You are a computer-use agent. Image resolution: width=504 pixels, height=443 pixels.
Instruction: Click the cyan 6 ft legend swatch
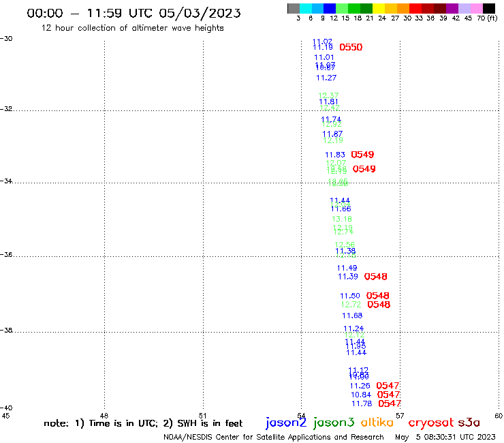point(305,8)
